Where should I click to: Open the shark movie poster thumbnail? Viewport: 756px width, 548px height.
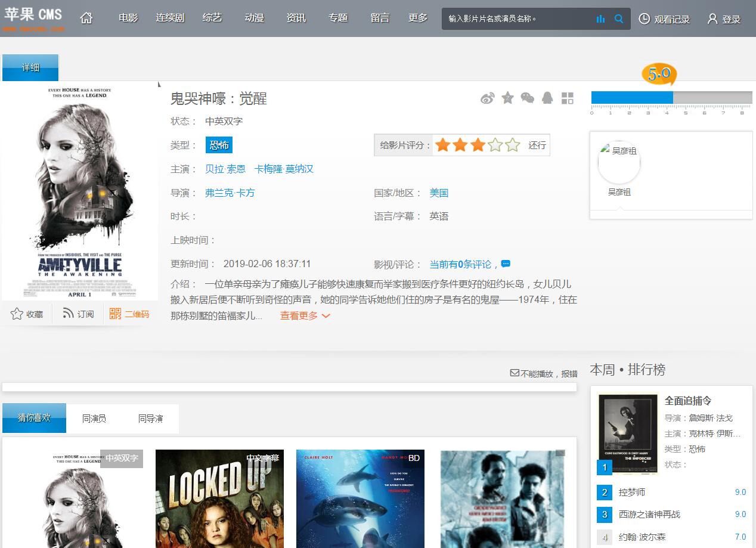360,499
